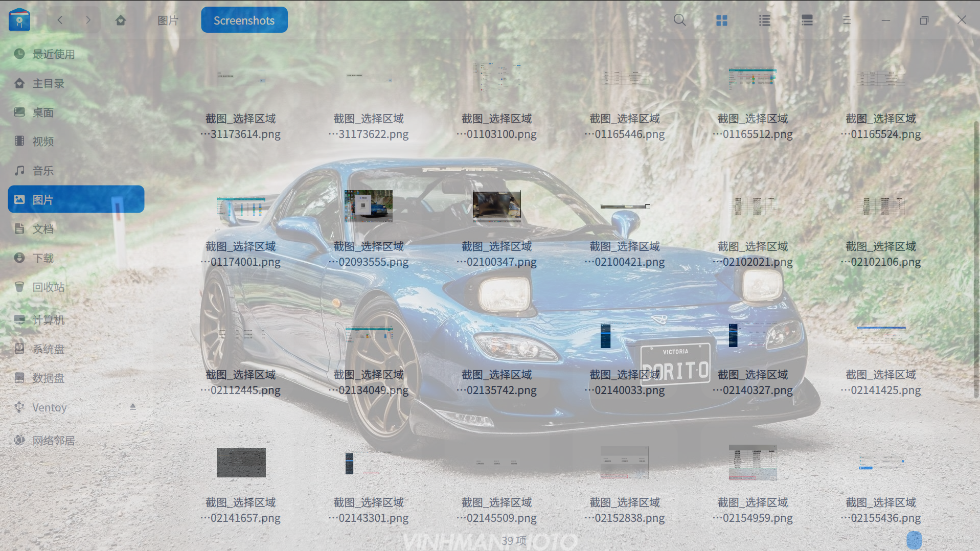Open 桌面 (Desktop) in the sidebar
This screenshot has width=980, height=551.
76,112
